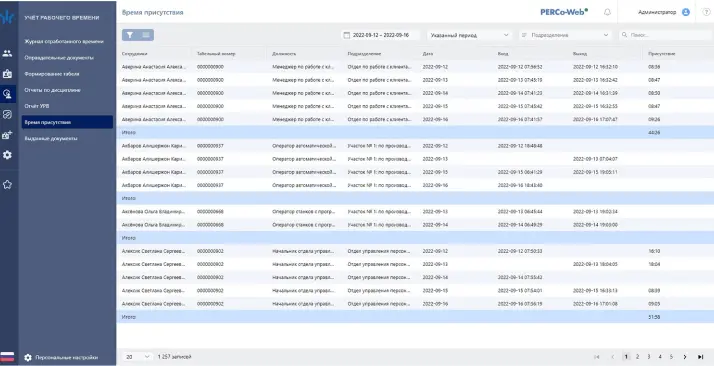Jump to the last page icon
Image resolution: width=714 pixels, height=366 pixels.
click(701, 357)
